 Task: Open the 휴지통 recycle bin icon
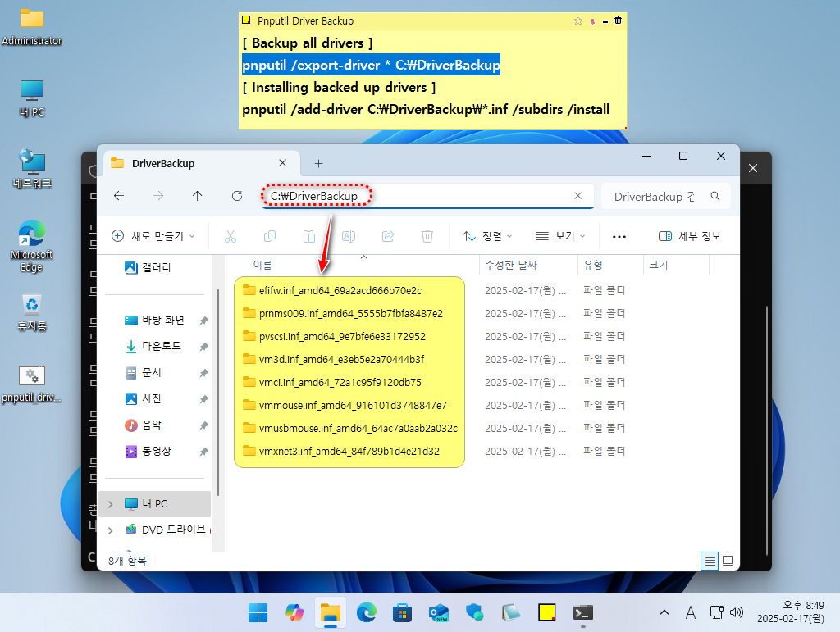[32, 313]
